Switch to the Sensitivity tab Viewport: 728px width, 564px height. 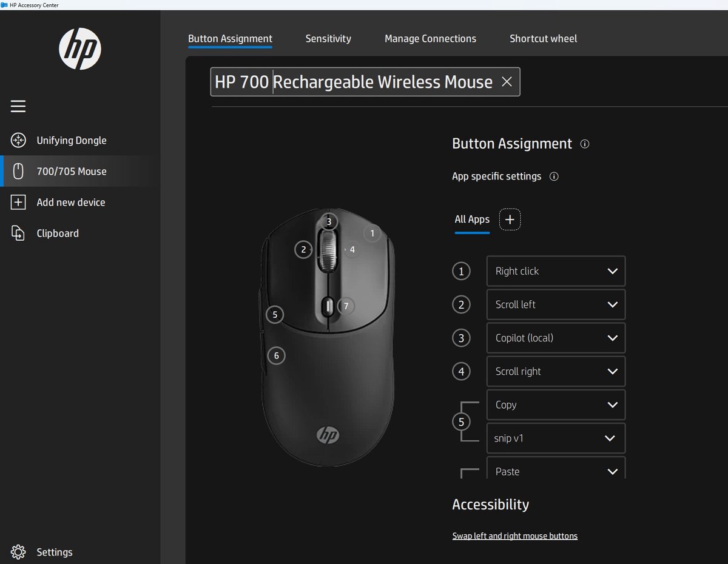pos(328,38)
